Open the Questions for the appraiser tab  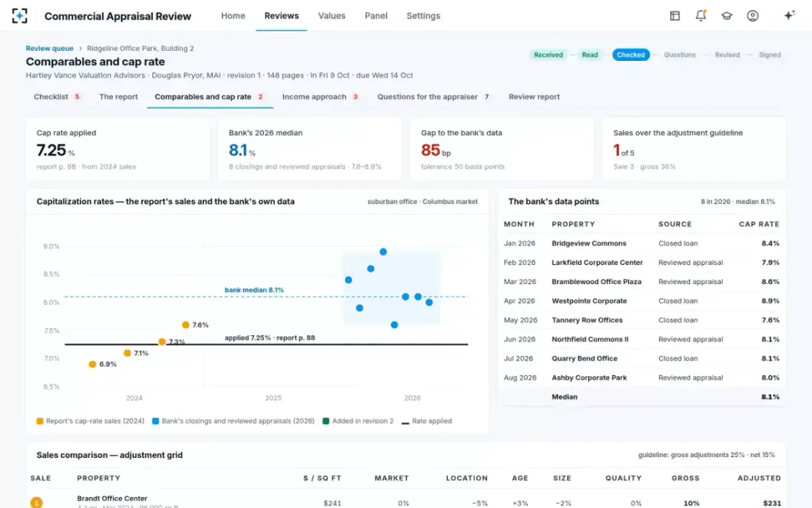[x=434, y=97]
